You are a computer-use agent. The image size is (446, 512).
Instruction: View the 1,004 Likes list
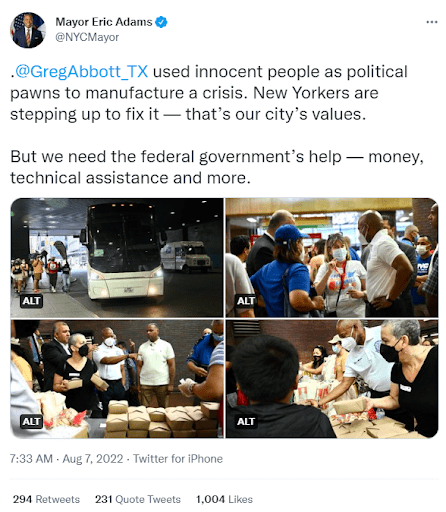tap(224, 499)
